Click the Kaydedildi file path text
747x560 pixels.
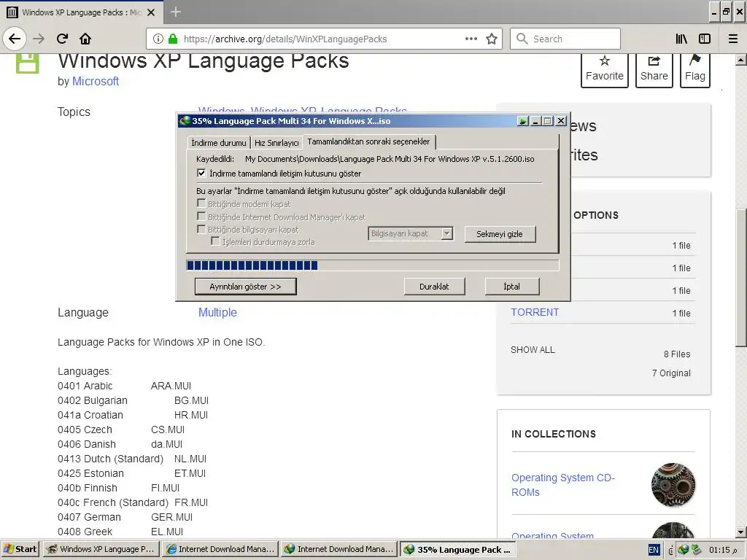click(390, 159)
